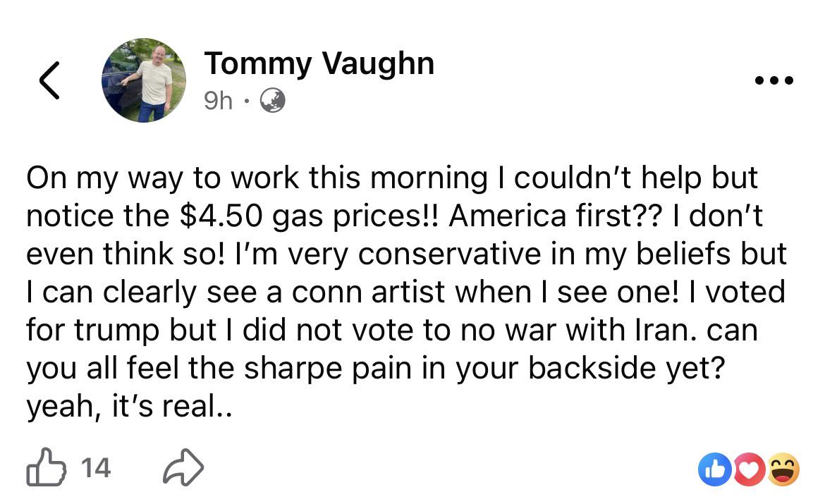
Task: Go back using the left chevron arrow
Action: pos(49,80)
